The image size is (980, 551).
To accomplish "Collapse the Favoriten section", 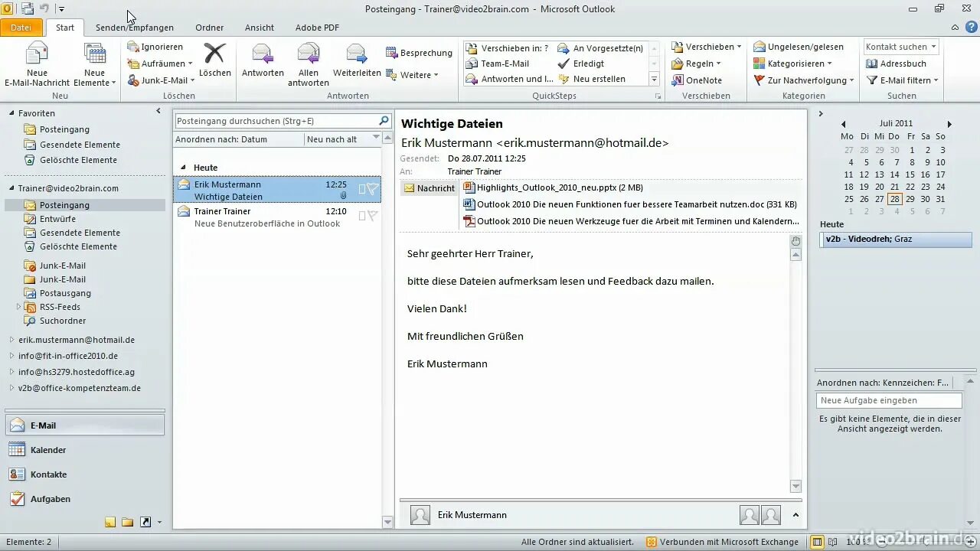I will tap(12, 113).
